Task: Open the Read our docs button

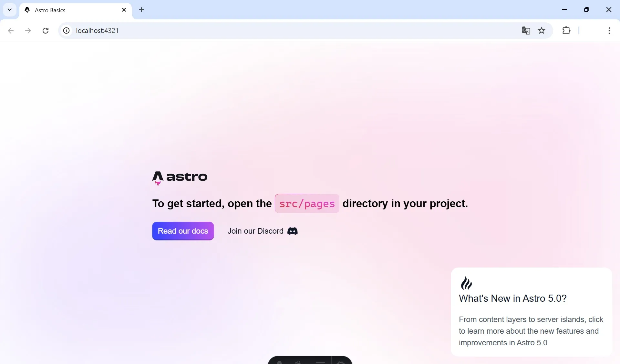Action: [183, 231]
